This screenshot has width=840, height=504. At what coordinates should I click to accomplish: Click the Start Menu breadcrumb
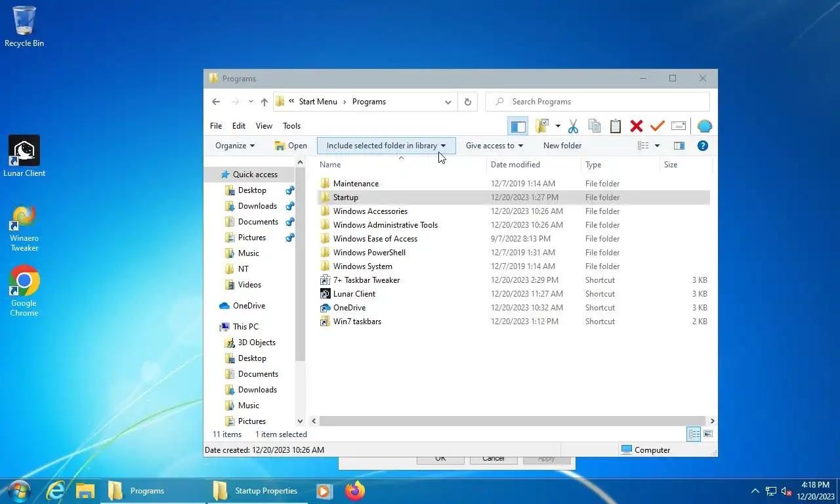point(318,102)
